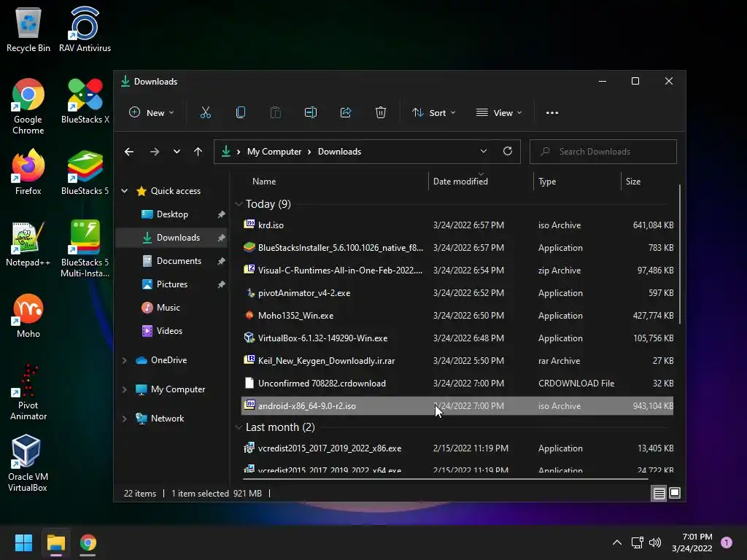Select the krd.iso file
Image resolution: width=747 pixels, height=560 pixels.
[x=457, y=225]
